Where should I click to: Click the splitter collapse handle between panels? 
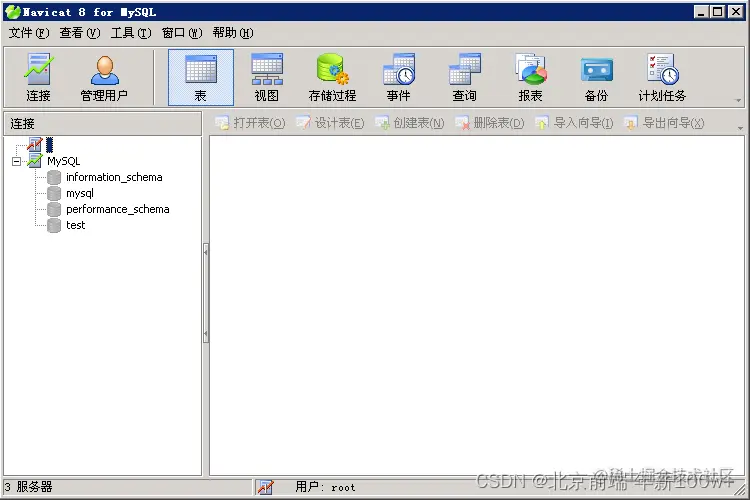pos(206,293)
